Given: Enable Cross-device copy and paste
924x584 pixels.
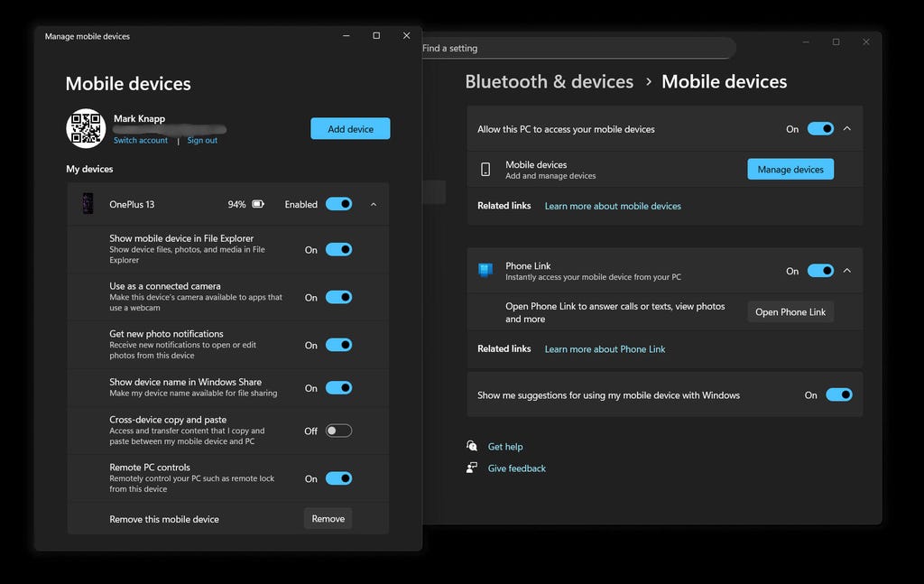Looking at the screenshot, I should pos(338,431).
